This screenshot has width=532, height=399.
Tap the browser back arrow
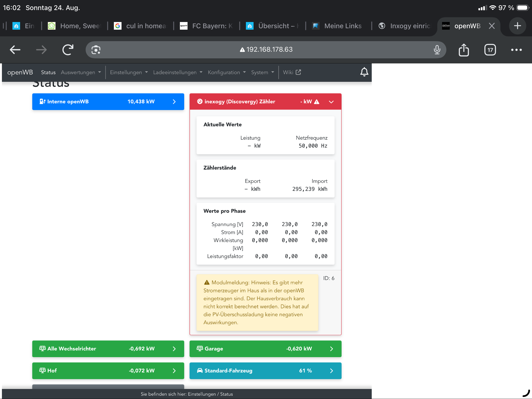(15, 50)
